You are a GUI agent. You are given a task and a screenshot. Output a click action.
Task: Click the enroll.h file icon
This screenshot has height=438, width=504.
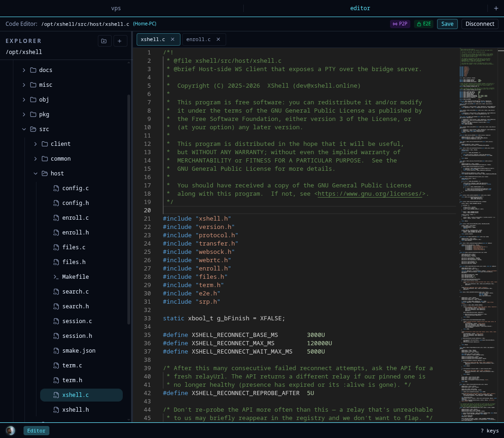coord(56,232)
